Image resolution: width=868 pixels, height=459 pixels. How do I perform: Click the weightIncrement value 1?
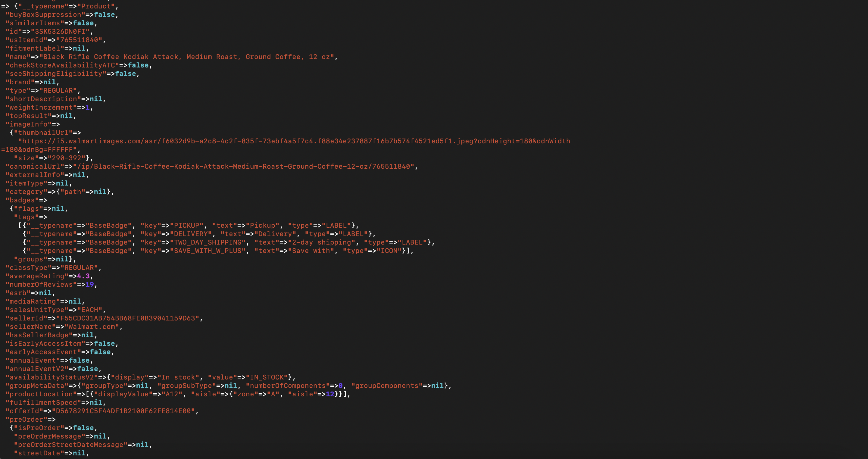88,107
